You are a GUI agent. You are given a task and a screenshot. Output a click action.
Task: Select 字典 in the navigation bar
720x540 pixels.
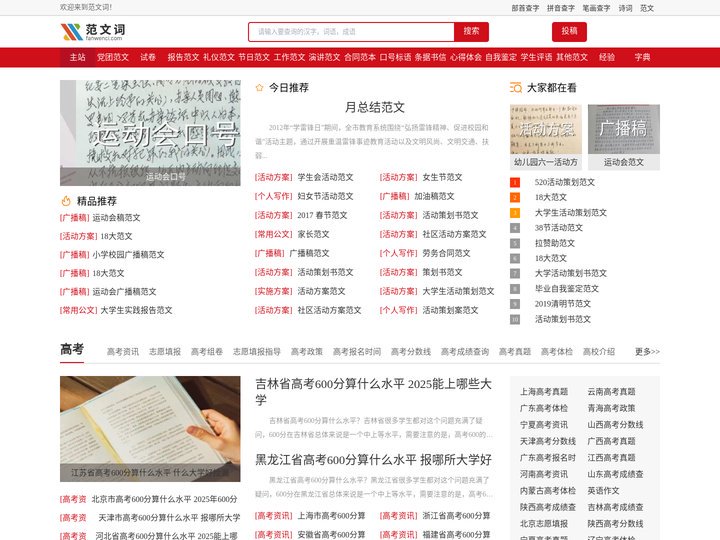click(642, 57)
